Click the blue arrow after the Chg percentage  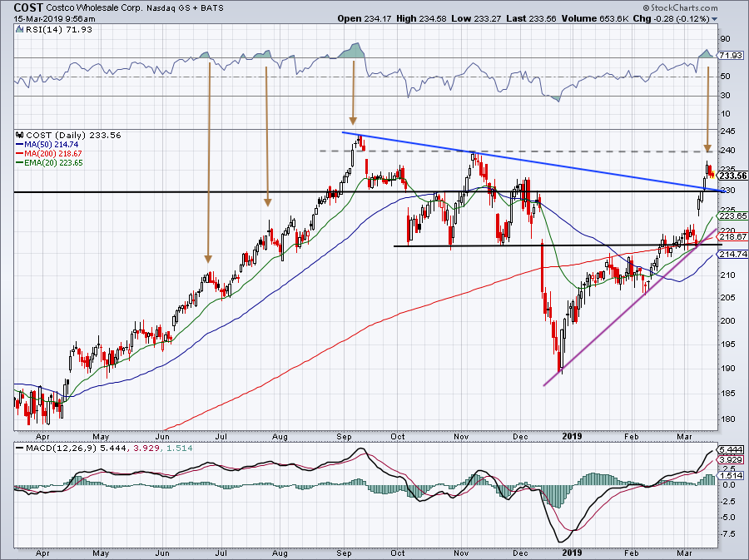[x=715, y=19]
